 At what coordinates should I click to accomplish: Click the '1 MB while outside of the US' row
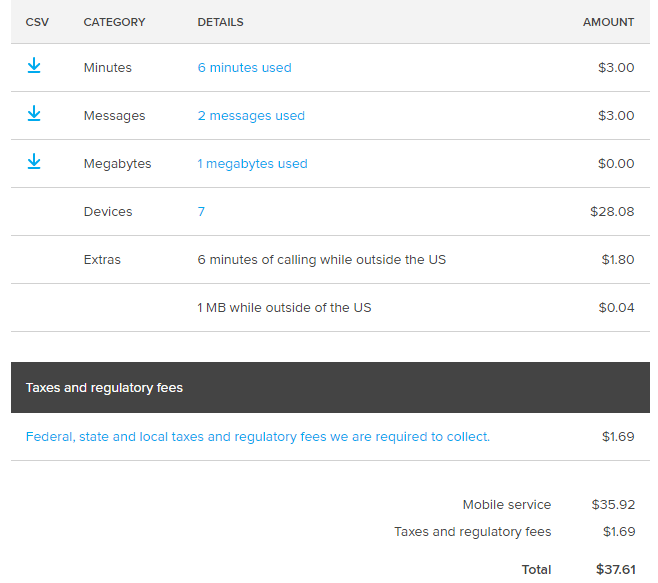pyautogui.click(x=284, y=308)
